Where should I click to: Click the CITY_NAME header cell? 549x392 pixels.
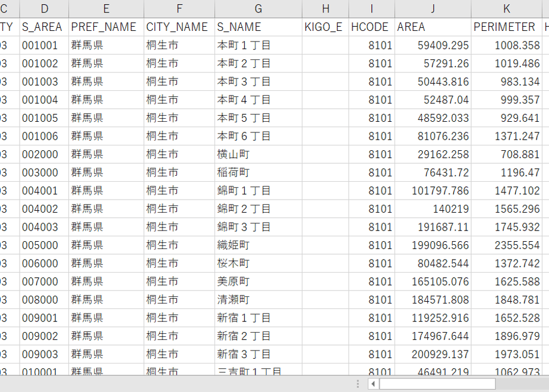click(179, 27)
